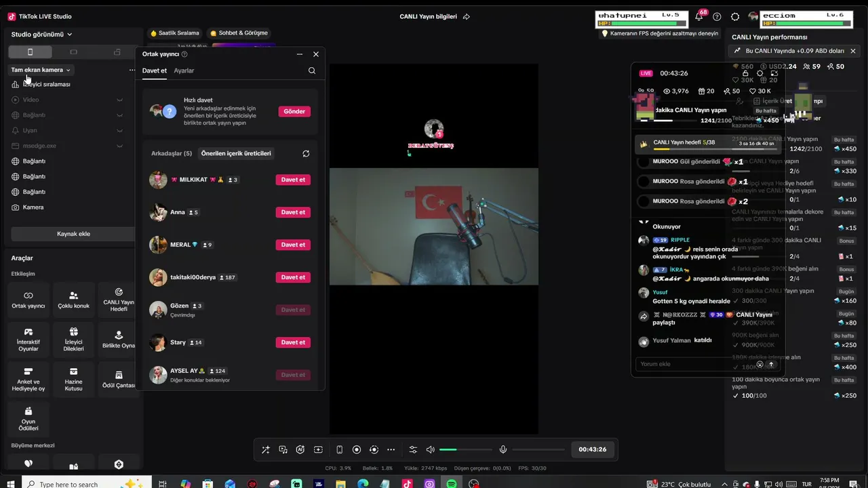868x488 pixels.
Task: Select the landscape layout
Action: pyautogui.click(x=73, y=52)
